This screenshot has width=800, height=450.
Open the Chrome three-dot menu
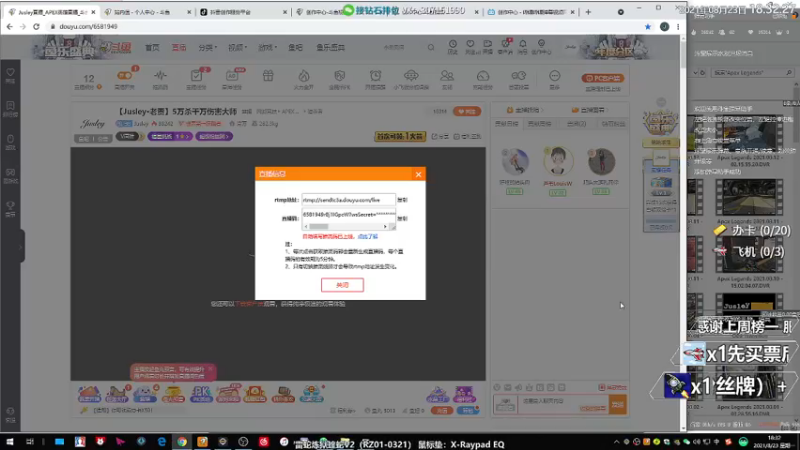678,27
